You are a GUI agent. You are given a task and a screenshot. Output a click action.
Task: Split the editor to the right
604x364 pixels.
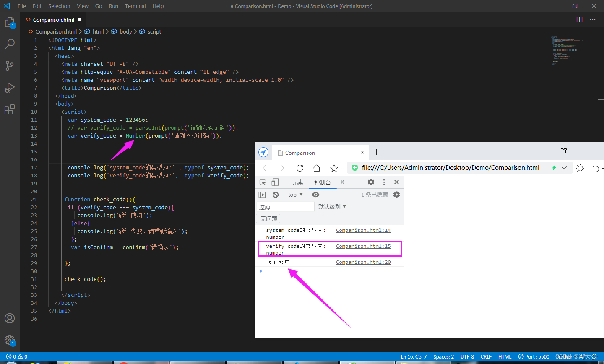[x=579, y=20]
